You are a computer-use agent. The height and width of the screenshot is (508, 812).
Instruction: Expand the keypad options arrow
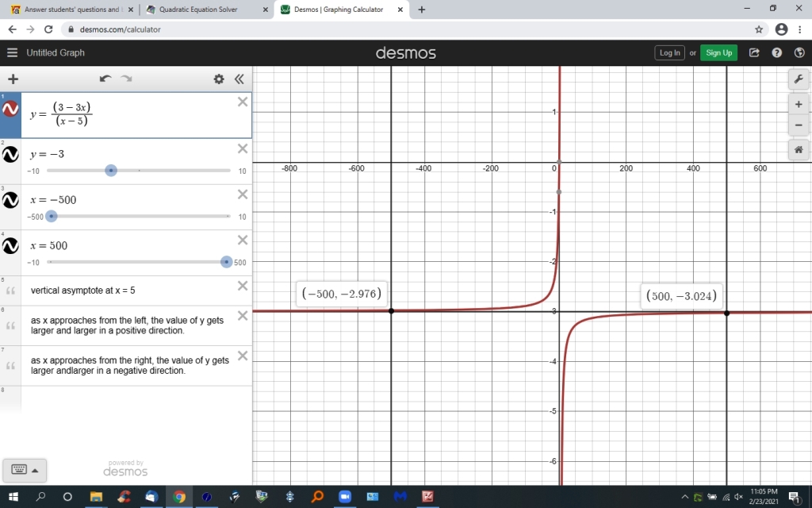[35, 470]
